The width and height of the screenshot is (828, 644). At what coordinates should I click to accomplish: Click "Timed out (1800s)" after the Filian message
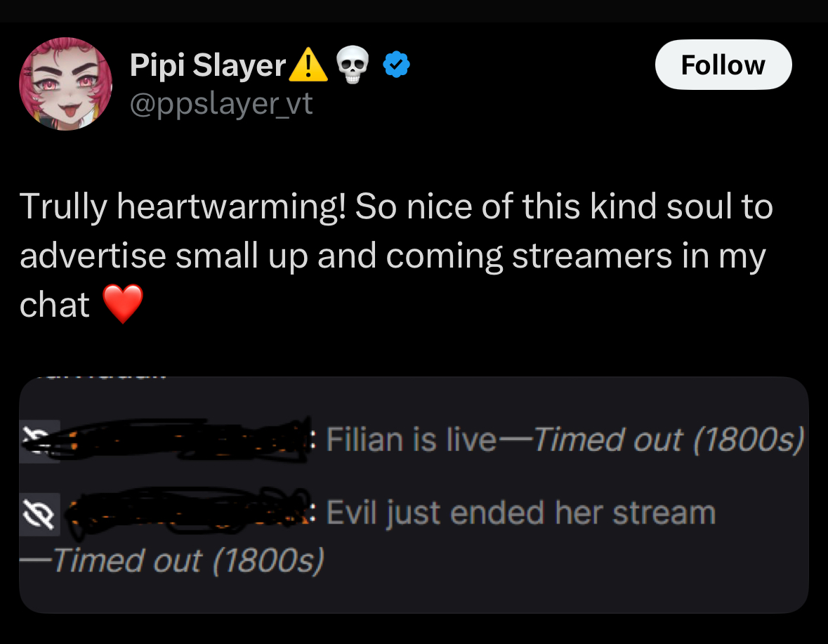[x=669, y=440]
